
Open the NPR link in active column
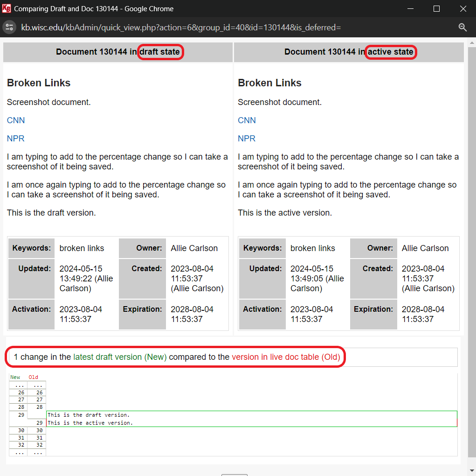pyautogui.click(x=247, y=139)
